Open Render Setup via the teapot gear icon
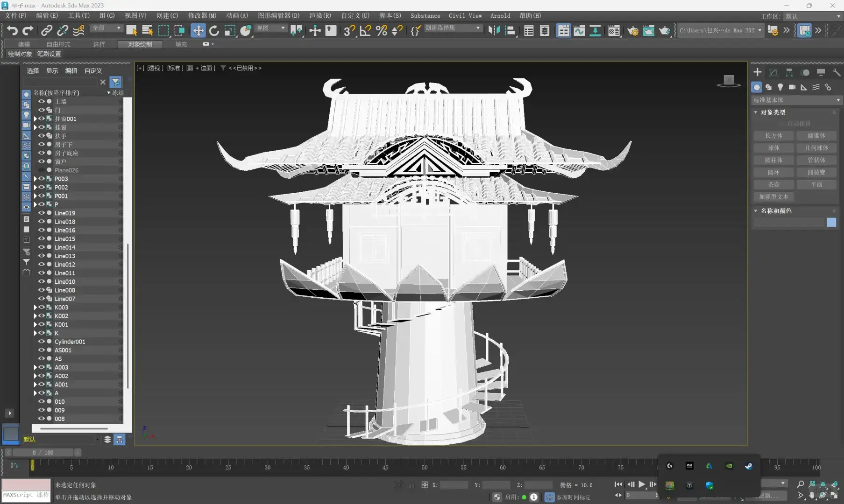This screenshot has height=504, width=844. (x=633, y=30)
